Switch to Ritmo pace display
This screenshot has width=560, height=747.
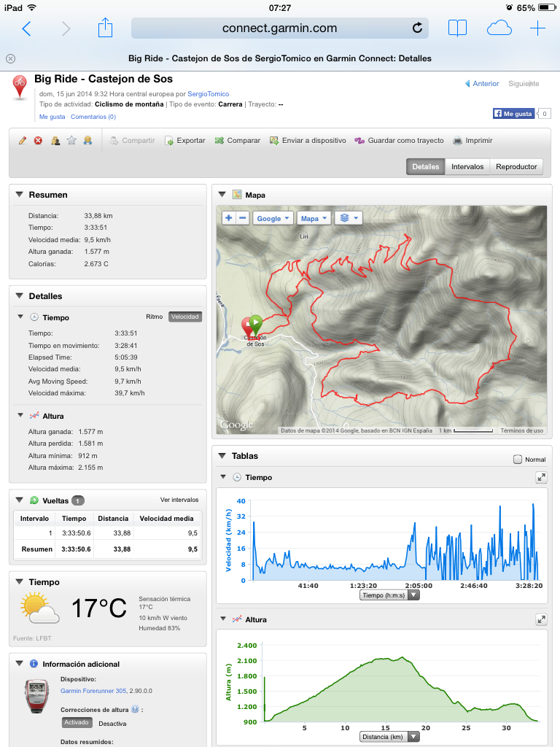click(155, 317)
